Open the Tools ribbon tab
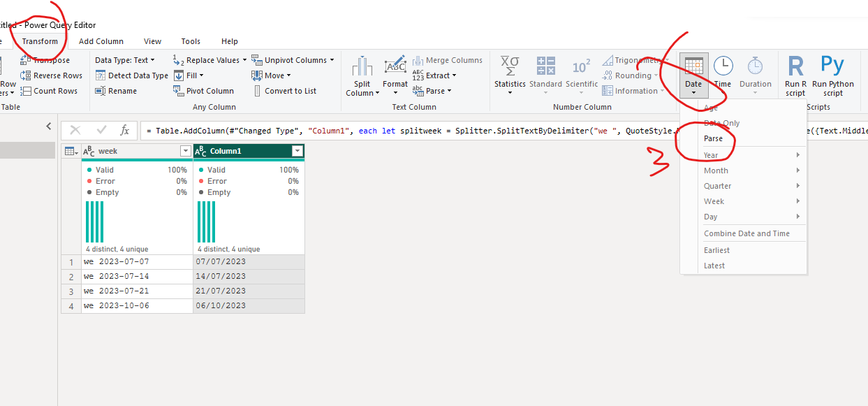 [x=191, y=41]
